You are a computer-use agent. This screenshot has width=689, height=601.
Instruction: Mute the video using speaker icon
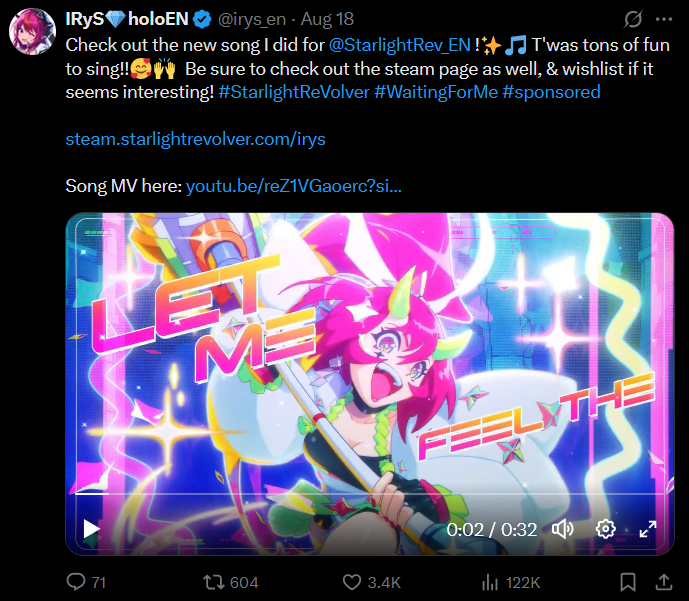pos(563,529)
